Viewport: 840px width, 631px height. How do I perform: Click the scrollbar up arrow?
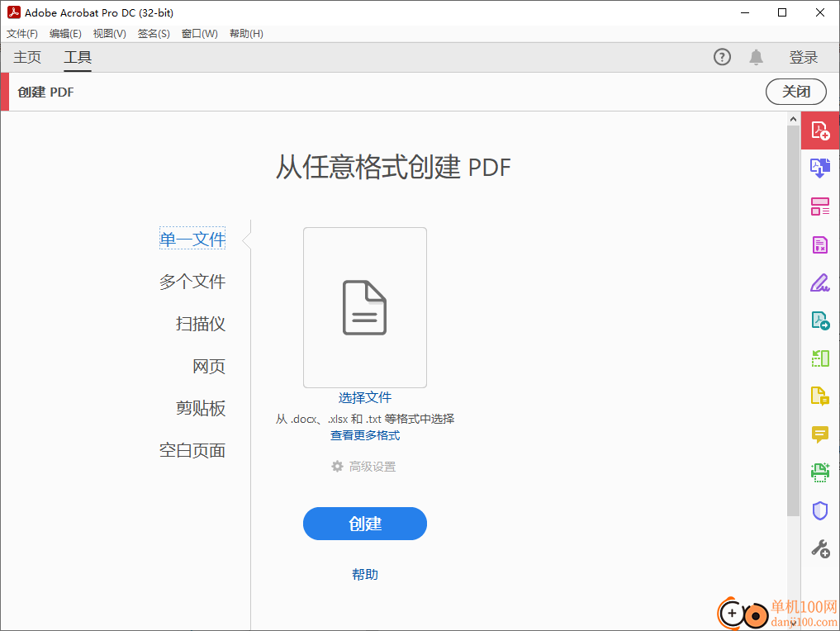tap(794, 119)
